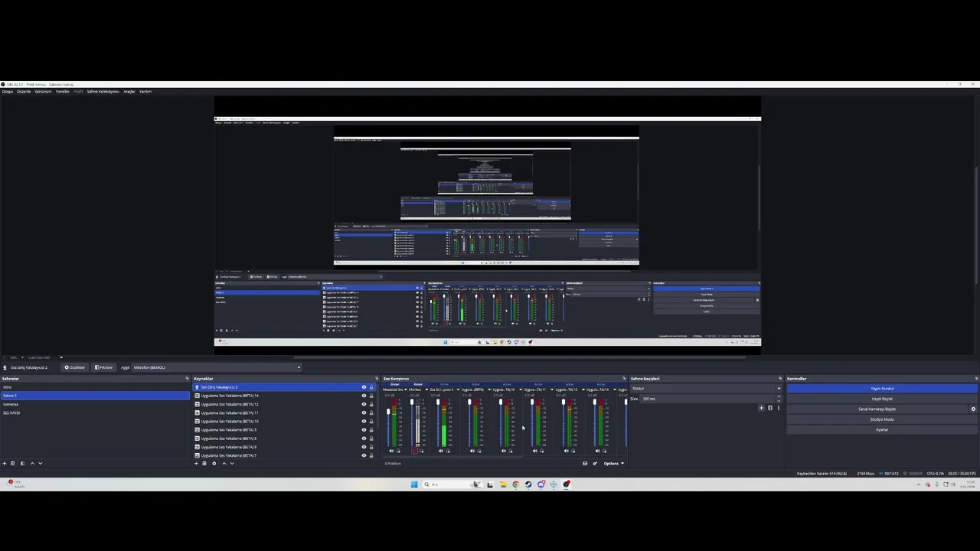Image resolution: width=980 pixels, height=551 pixels.
Task: Click the Yayını Durdur button
Action: 882,389
